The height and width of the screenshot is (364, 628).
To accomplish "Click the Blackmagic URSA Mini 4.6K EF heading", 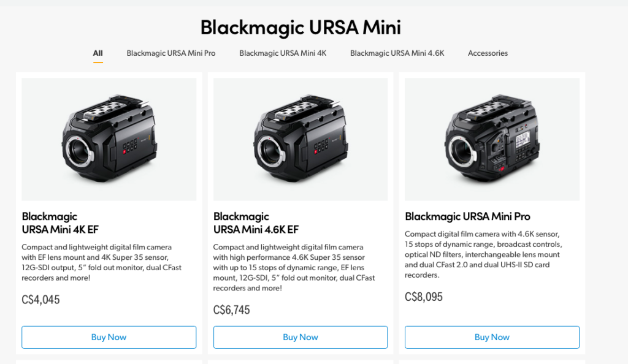I will [256, 223].
